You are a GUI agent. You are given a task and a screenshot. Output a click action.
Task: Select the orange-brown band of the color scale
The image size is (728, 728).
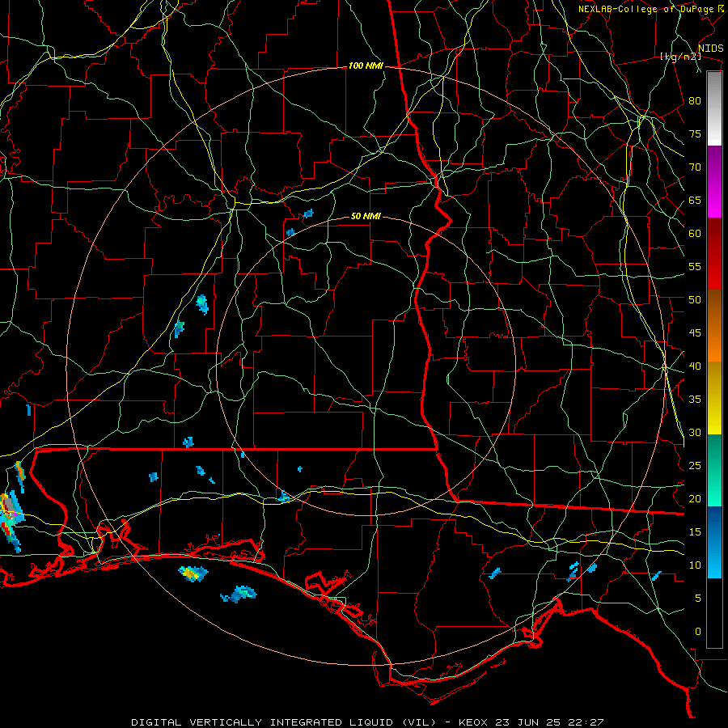coord(714,325)
